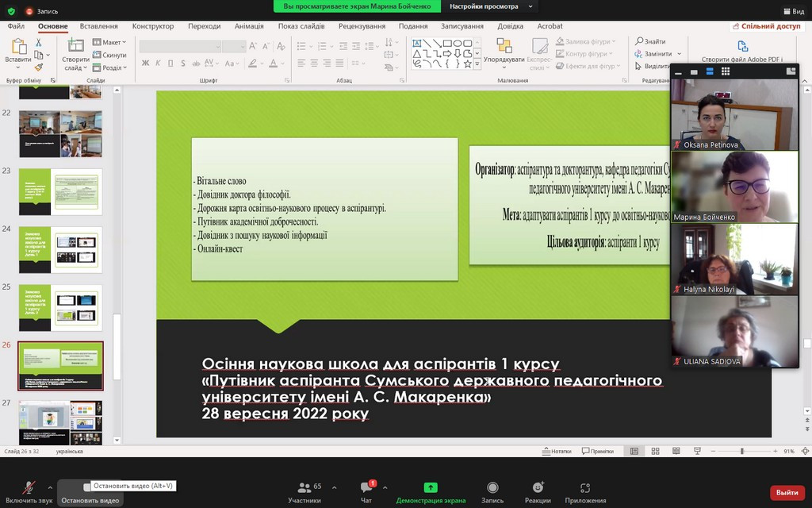
Task: Expand audio options arrow next to microphone
Action: [x=50, y=488]
